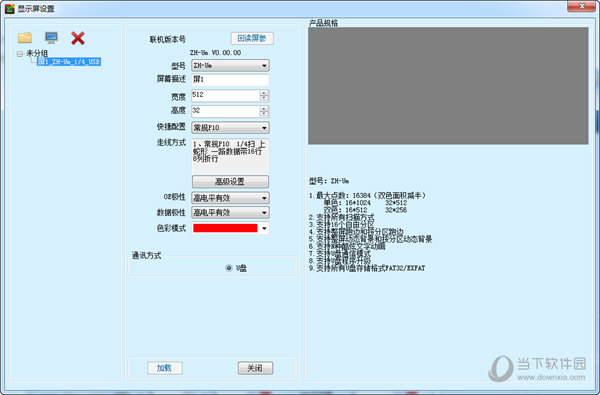Decrease 宽度 with down arrow
Image resolution: width=600 pixels, height=395 pixels.
point(264,98)
